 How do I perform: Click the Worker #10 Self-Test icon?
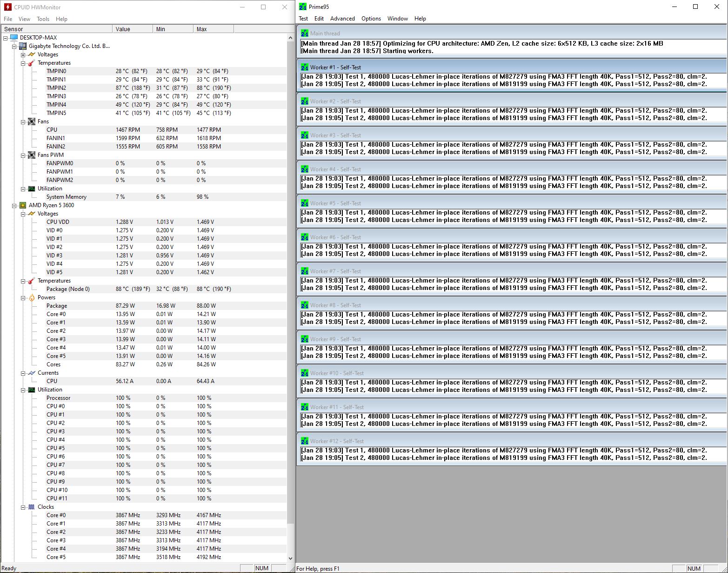(x=305, y=373)
